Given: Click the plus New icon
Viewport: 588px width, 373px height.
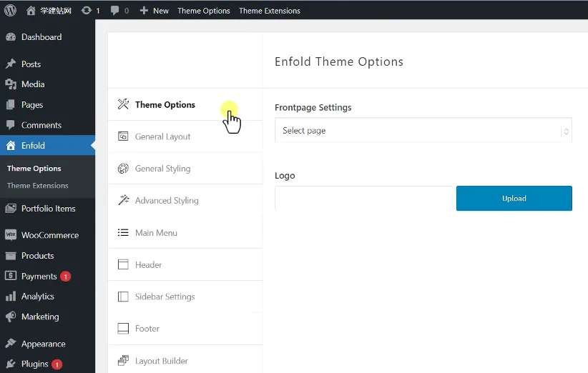Looking at the screenshot, I should click(144, 11).
